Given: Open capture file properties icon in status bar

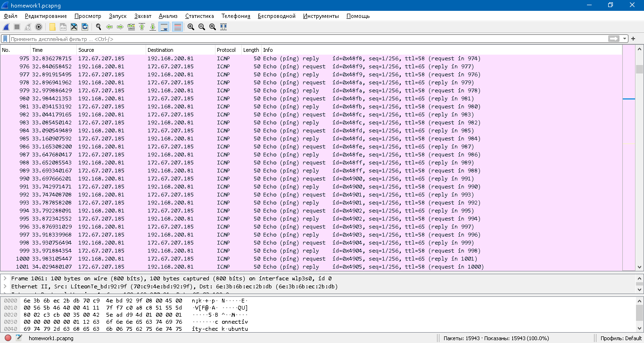Looking at the screenshot, I should pyautogui.click(x=19, y=338).
